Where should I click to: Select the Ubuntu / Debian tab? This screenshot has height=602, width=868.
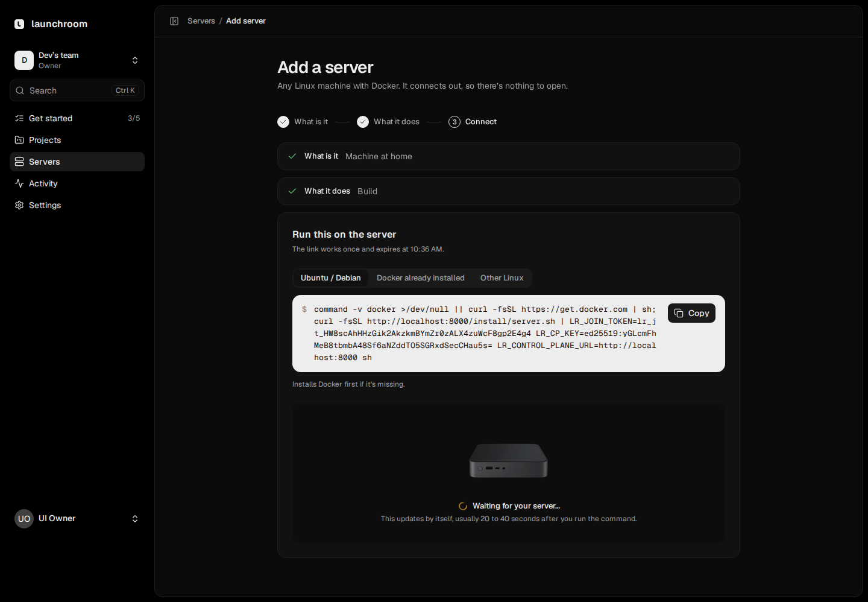coord(331,278)
